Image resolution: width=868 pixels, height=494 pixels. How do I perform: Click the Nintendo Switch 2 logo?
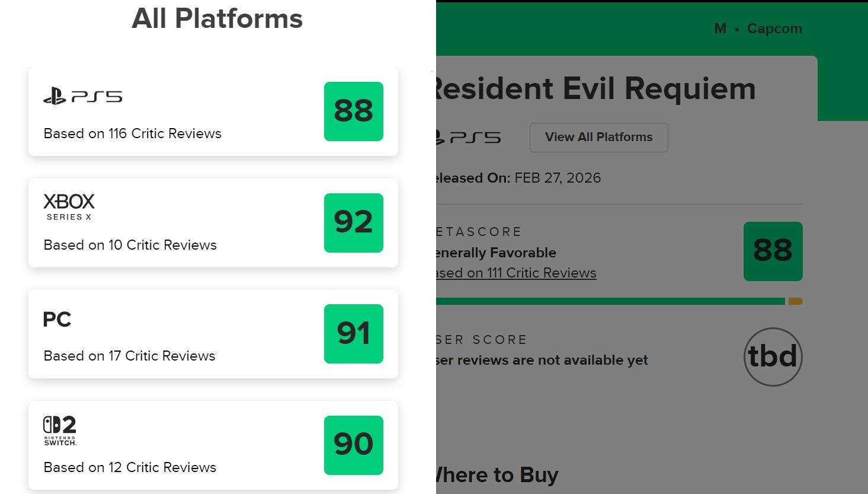[x=60, y=431]
